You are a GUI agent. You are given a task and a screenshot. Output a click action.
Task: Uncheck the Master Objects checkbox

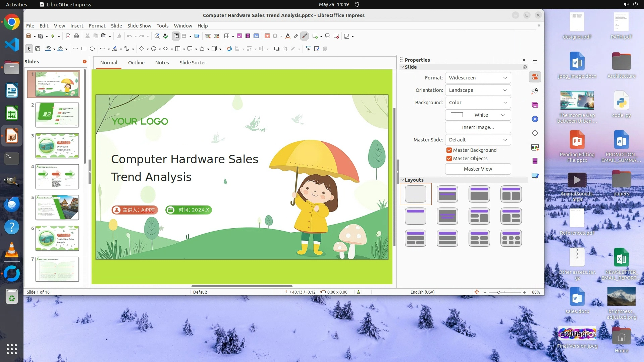pyautogui.click(x=449, y=159)
